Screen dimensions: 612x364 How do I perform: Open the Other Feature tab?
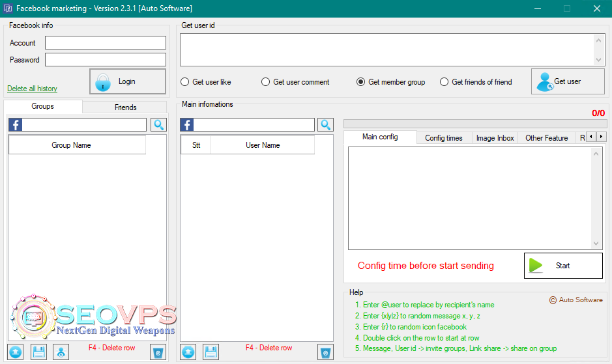click(x=546, y=138)
